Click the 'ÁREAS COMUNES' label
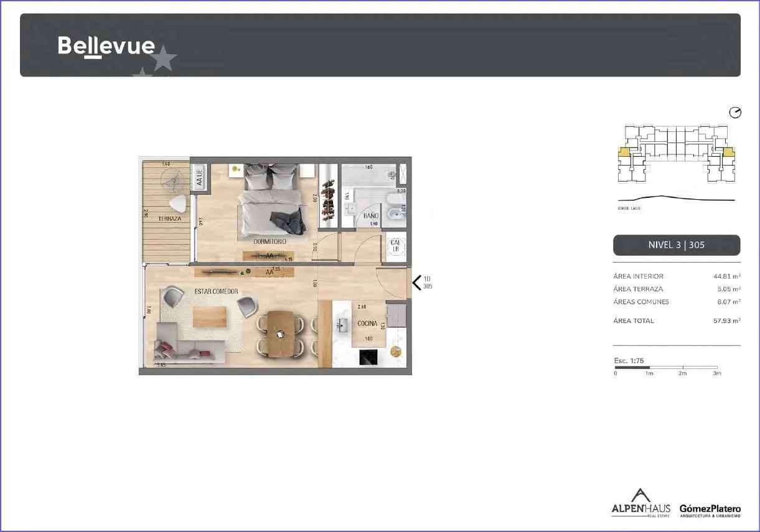760x532 pixels. coord(641,302)
